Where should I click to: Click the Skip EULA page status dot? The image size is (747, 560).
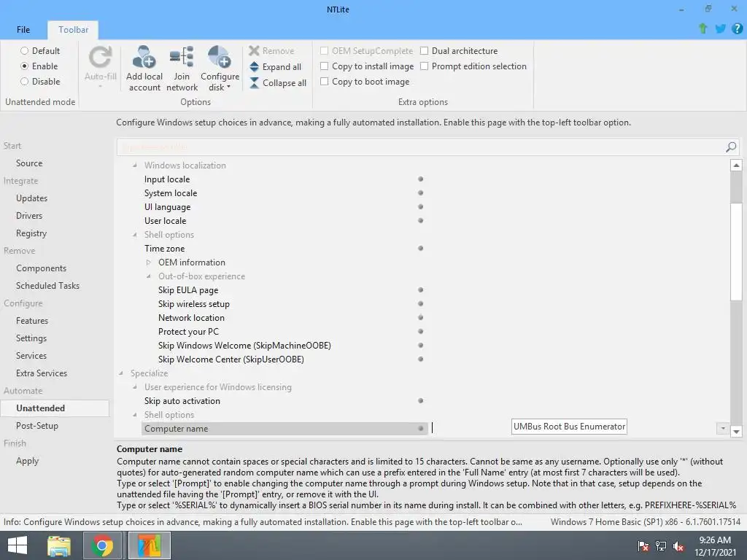421,289
